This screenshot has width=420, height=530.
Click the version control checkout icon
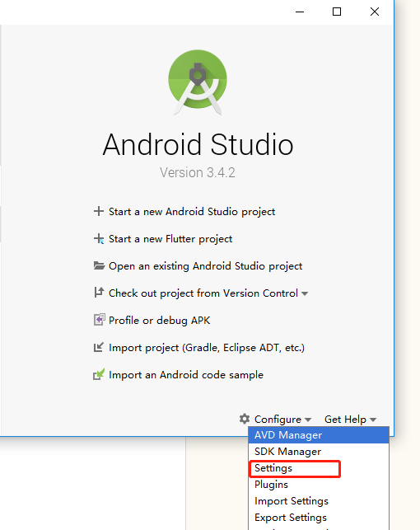[99, 293]
